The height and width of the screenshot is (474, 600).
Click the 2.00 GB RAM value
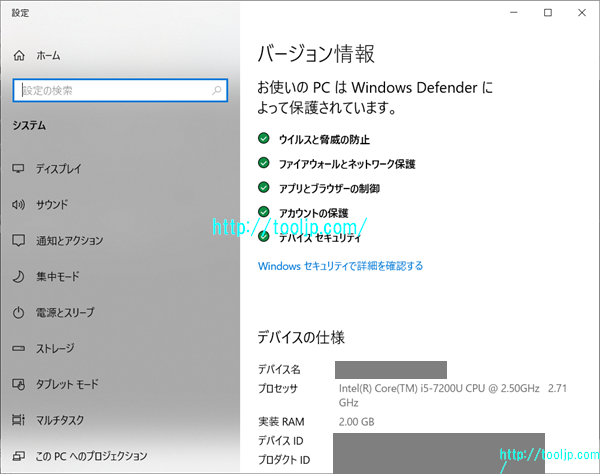click(x=356, y=422)
